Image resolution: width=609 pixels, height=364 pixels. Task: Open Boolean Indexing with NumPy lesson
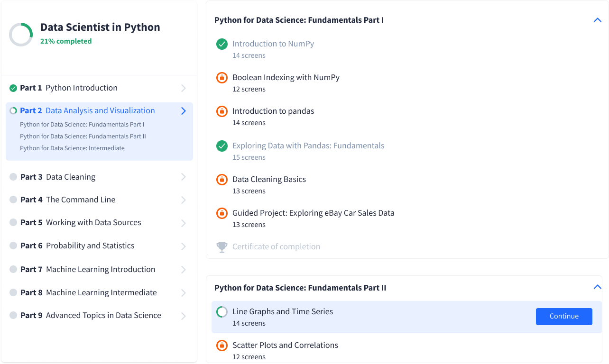(286, 78)
